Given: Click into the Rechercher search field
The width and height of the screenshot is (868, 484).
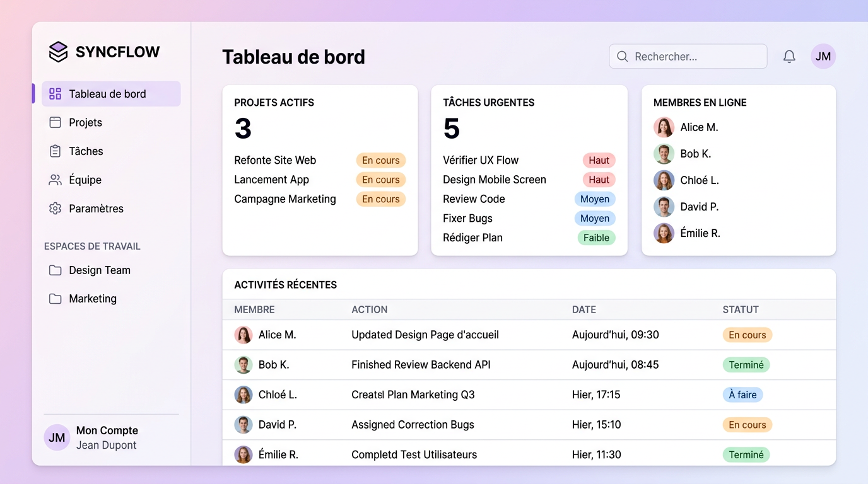Looking at the screenshot, I should [688, 57].
